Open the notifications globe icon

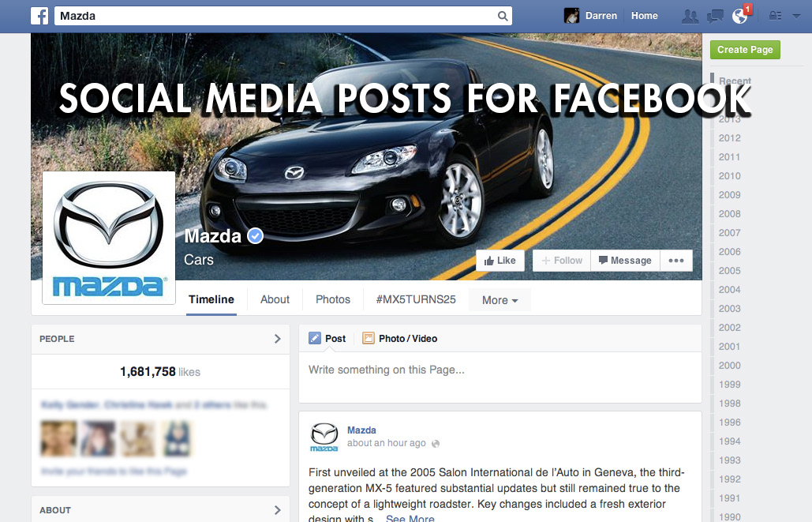point(740,17)
